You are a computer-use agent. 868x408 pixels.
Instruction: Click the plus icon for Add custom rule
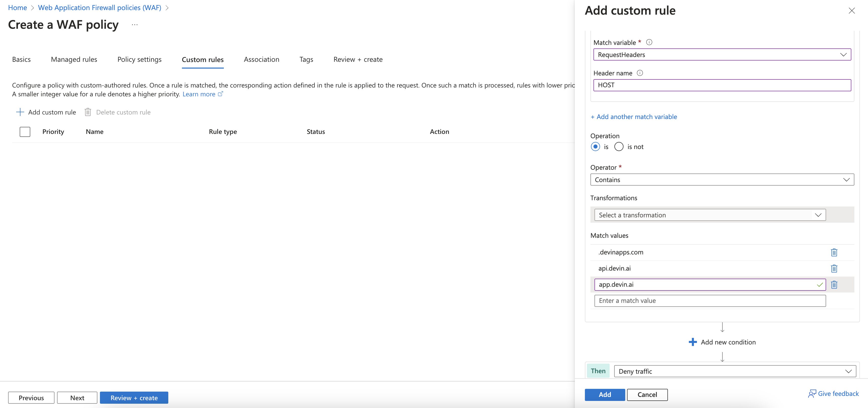click(20, 112)
